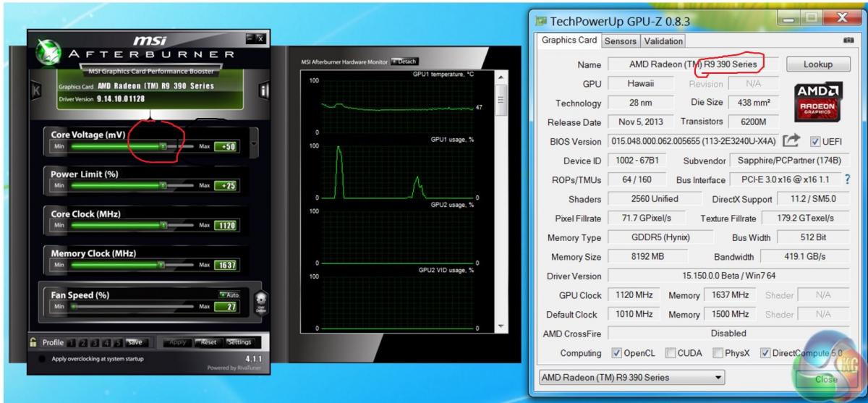Click the 'Hawaii' GPU field
This screenshot has height=403, width=868.
(640, 84)
